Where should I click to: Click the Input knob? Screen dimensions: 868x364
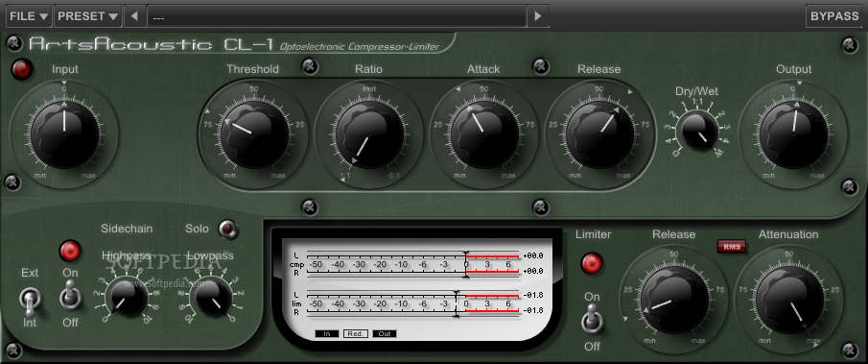64,133
